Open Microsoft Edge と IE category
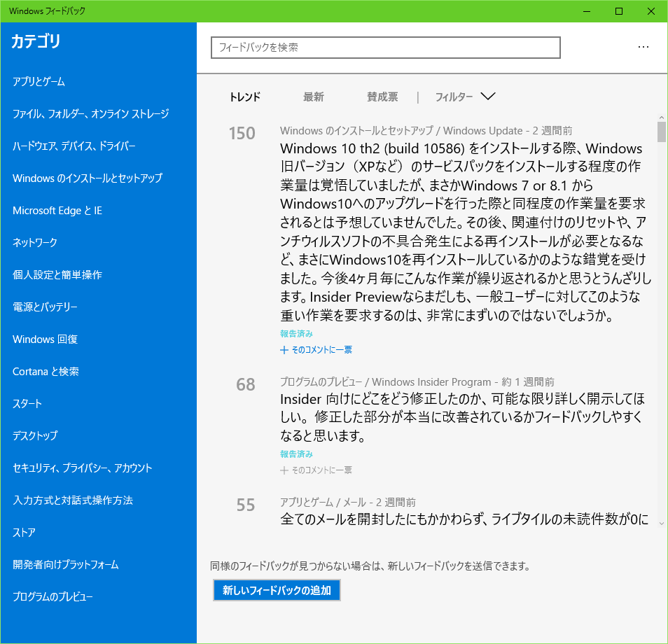This screenshot has height=644, width=668. (x=57, y=211)
